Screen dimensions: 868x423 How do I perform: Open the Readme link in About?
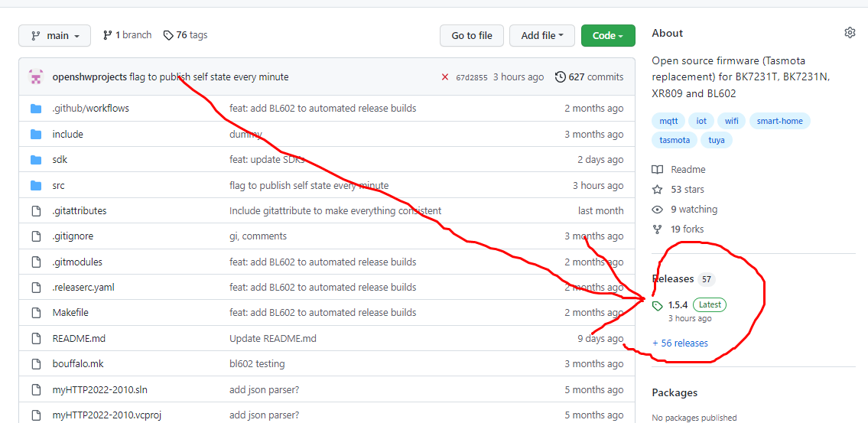[x=678, y=169]
